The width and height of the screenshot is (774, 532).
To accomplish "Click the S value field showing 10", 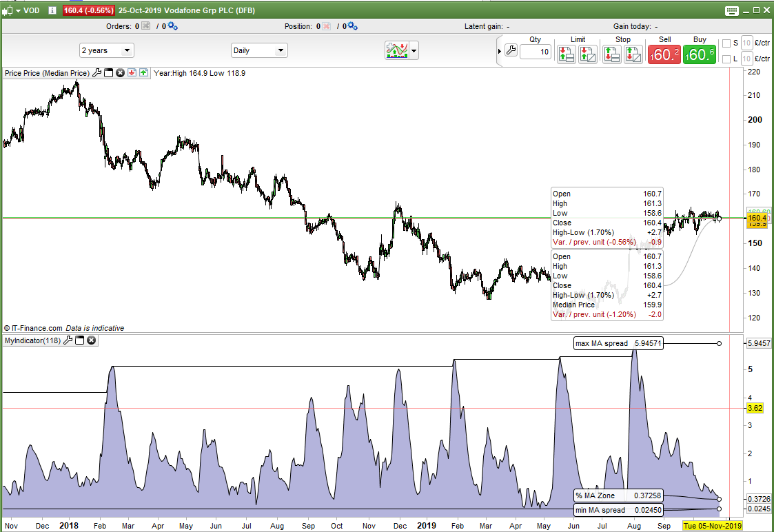I will [746, 43].
